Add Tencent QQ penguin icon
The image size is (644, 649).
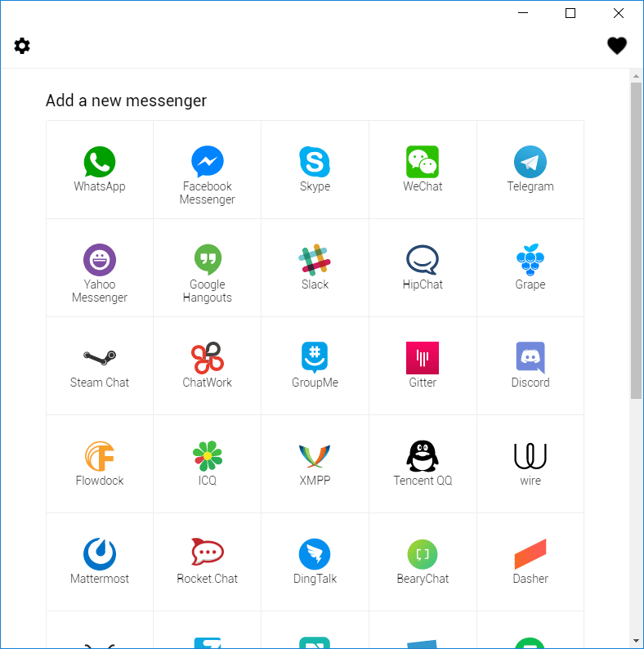pyautogui.click(x=423, y=456)
